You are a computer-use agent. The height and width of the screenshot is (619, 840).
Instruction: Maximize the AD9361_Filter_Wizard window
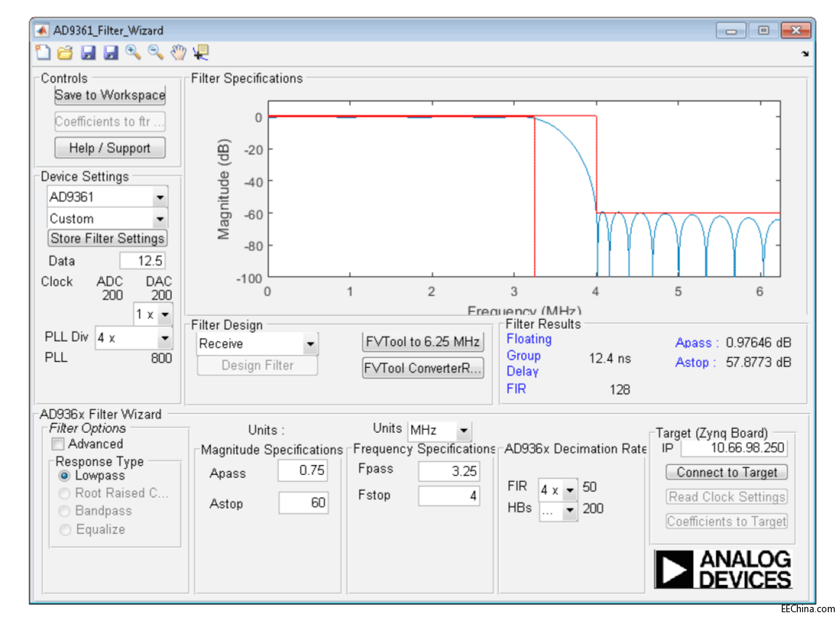click(x=763, y=30)
